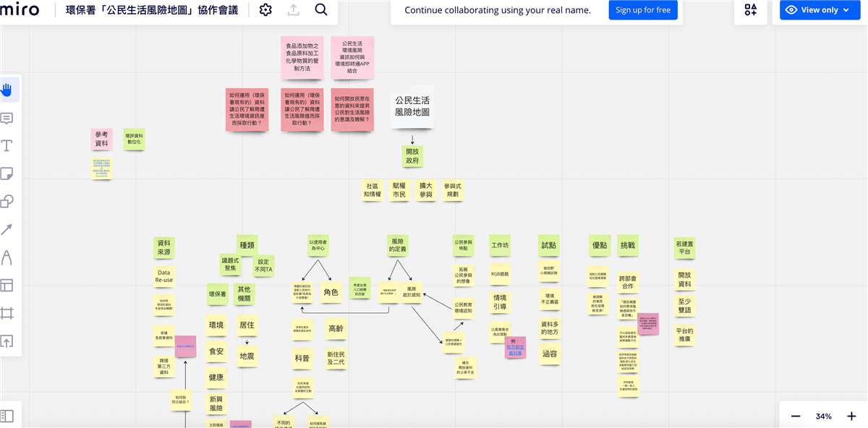Click the Miro logo

[x=22, y=10]
